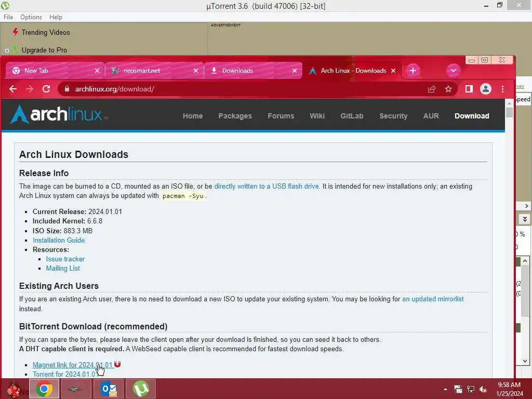The image size is (532, 399).
Task: Close the neosmart.net tab
Action: coord(196,71)
